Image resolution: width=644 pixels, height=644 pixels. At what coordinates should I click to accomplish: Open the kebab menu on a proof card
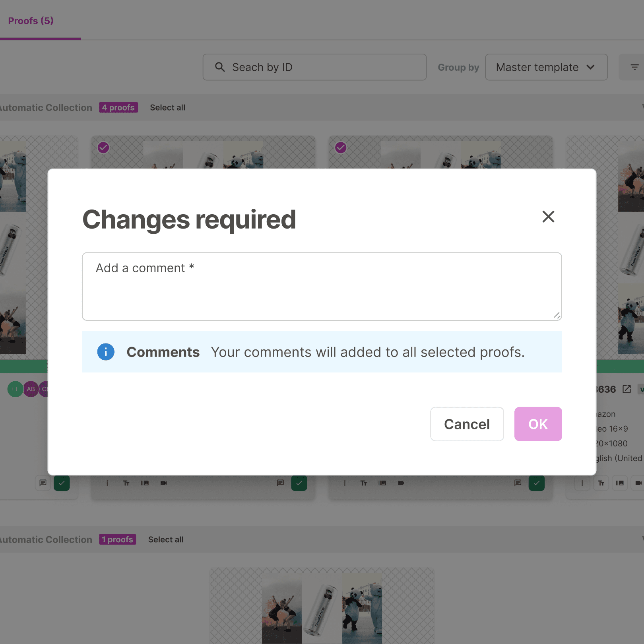107,483
